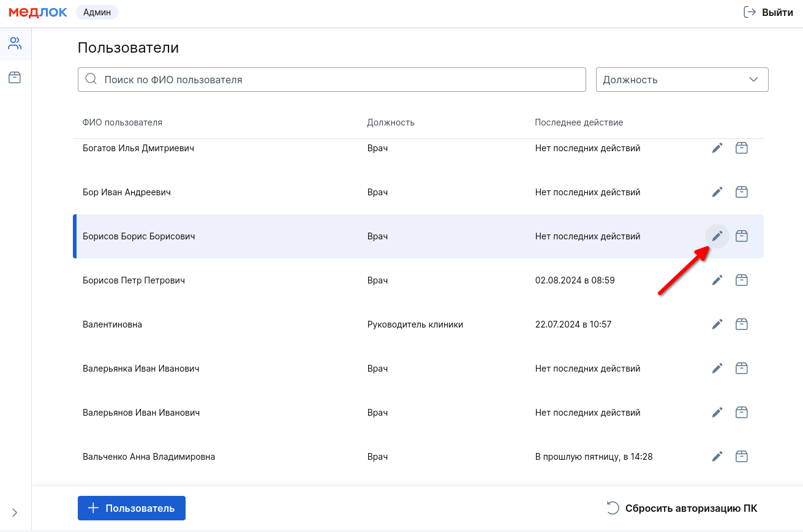Viewport: 803px width, 532px height.
Task: Select name Вальченко Анна Владимировна
Action: click(149, 457)
